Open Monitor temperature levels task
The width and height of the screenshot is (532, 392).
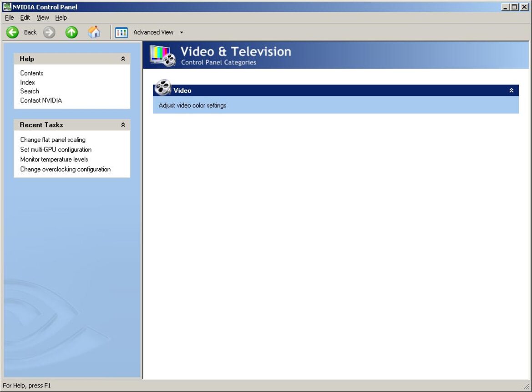click(x=54, y=159)
